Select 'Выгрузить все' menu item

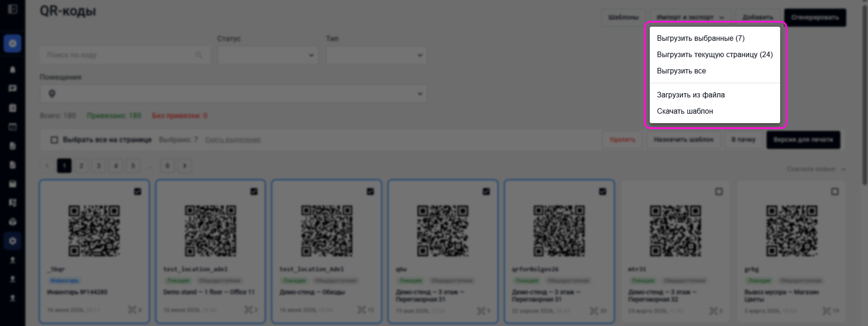[x=715, y=71]
